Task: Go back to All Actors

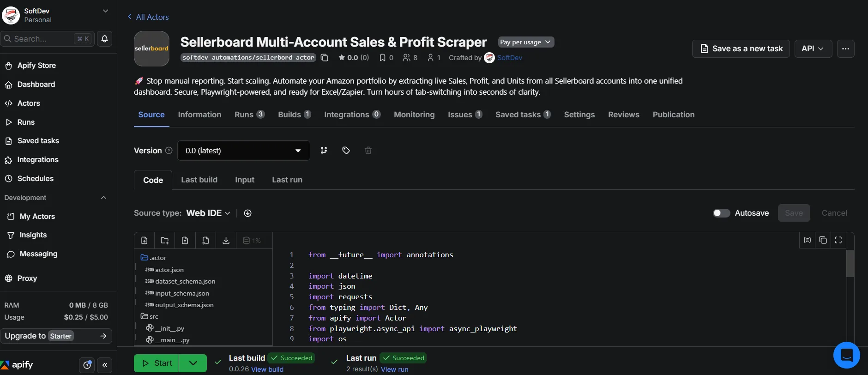Action: (x=148, y=17)
